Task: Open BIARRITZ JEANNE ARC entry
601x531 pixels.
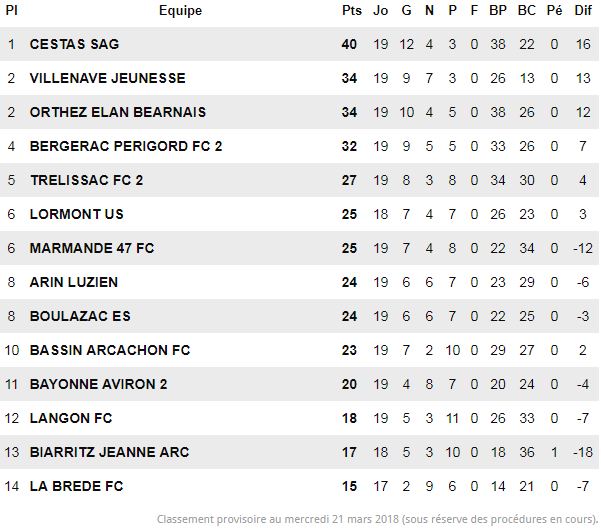Action: click(x=110, y=452)
